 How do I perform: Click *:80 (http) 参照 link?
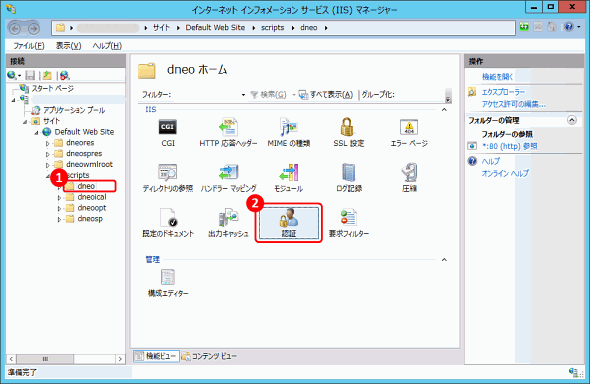click(510, 146)
